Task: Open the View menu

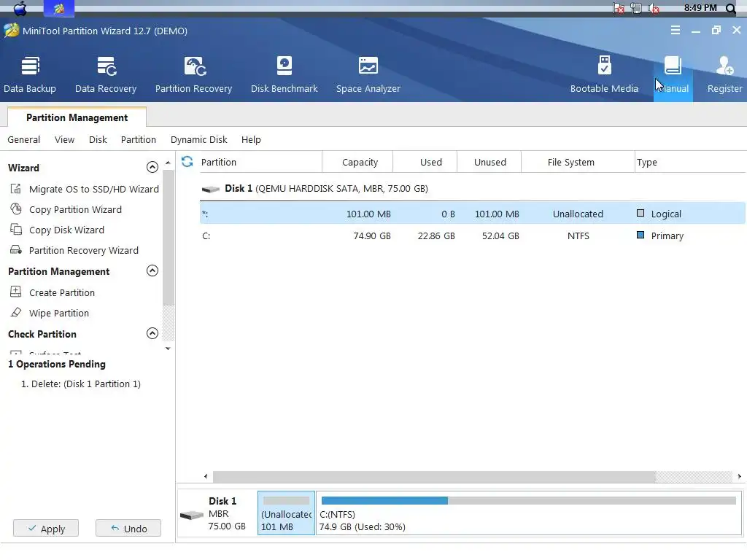Action: pyautogui.click(x=64, y=139)
